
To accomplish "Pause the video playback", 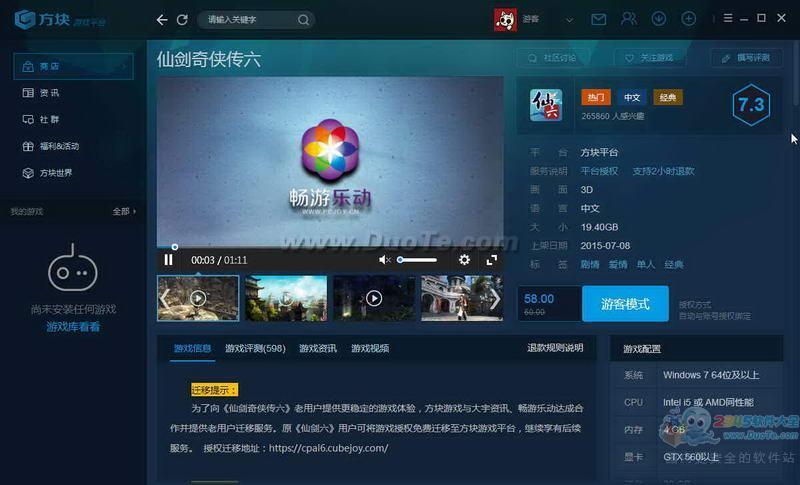I will (x=168, y=260).
